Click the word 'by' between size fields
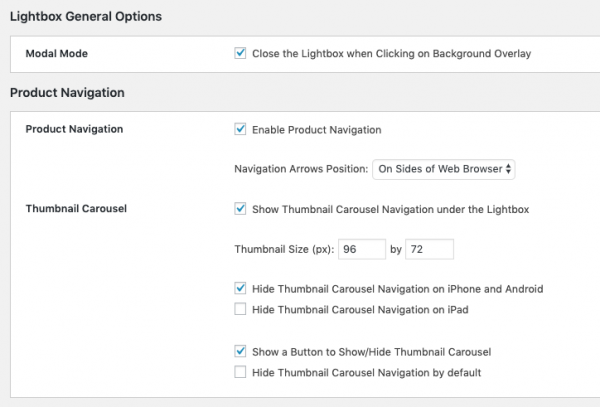Screen dimensions: 600x407 [x=396, y=249]
